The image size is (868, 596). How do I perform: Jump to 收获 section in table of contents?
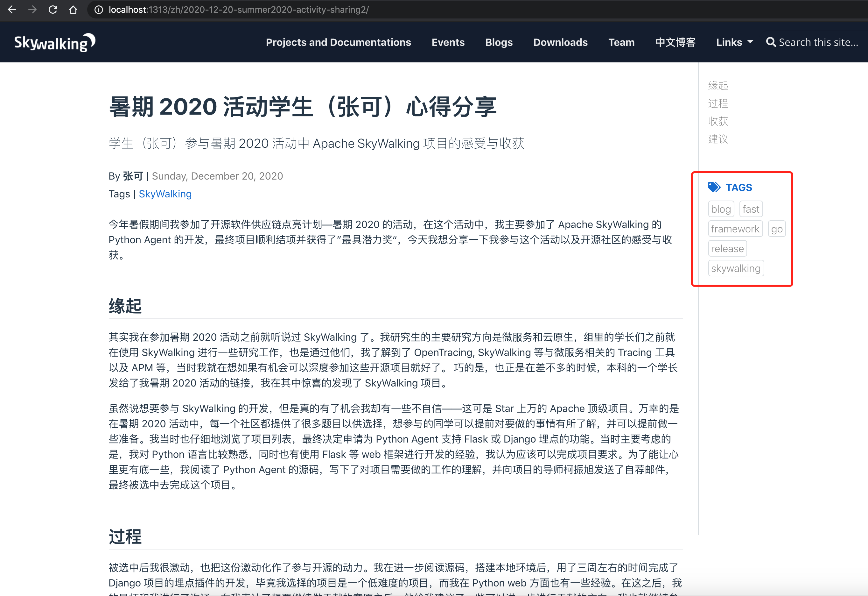point(717,121)
